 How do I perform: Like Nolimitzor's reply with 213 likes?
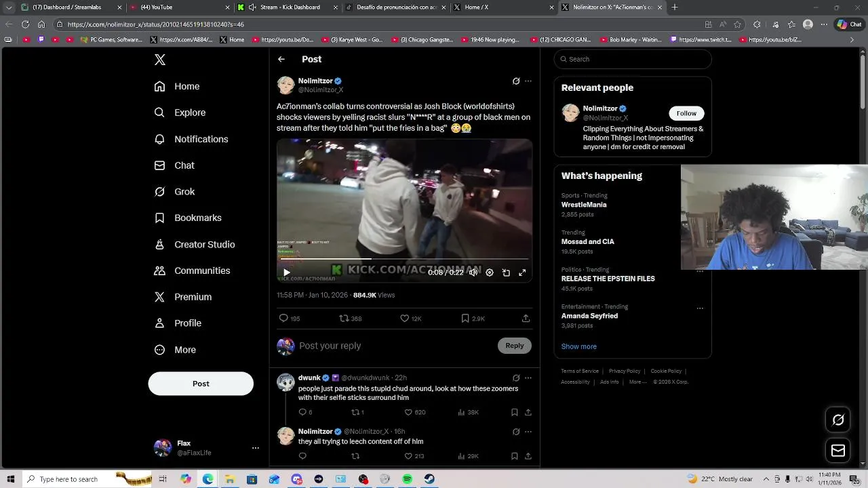click(414, 456)
